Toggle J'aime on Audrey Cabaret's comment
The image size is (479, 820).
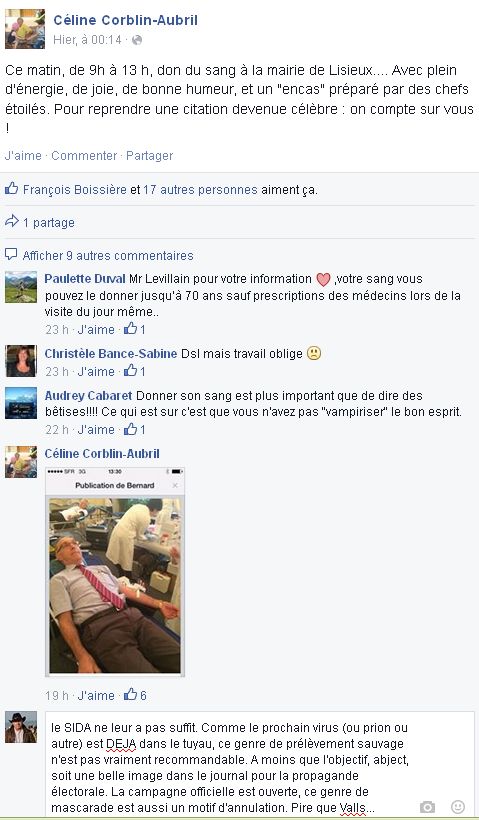(x=96, y=429)
